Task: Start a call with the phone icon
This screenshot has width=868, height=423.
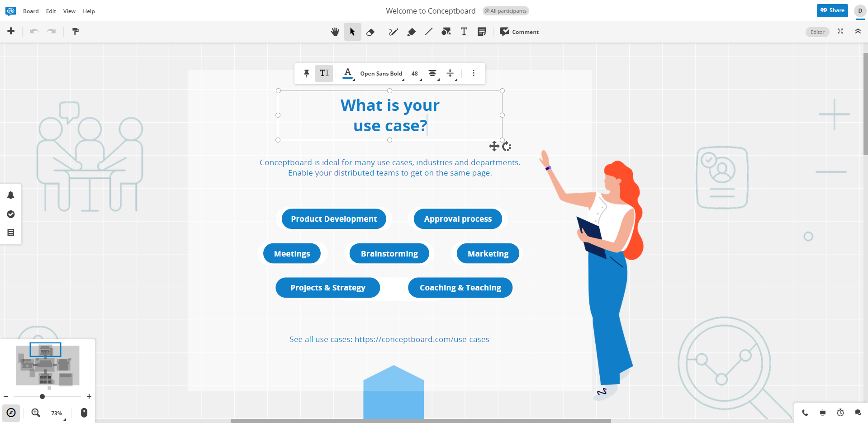Action: pos(805,413)
